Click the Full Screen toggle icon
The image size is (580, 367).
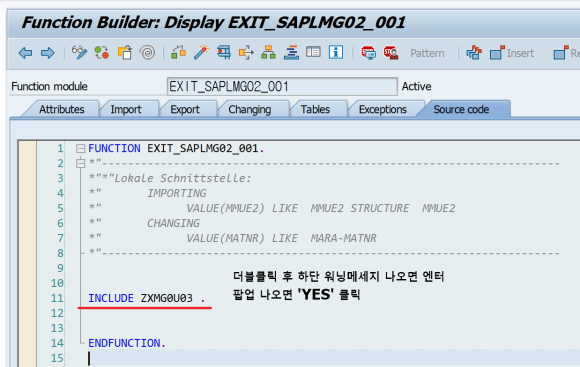click(313, 52)
